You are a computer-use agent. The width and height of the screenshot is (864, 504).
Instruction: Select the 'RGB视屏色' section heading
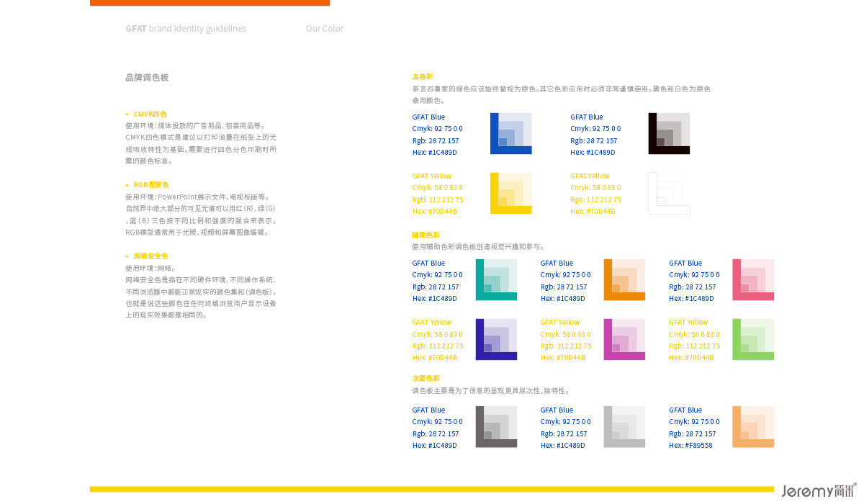coord(150,185)
